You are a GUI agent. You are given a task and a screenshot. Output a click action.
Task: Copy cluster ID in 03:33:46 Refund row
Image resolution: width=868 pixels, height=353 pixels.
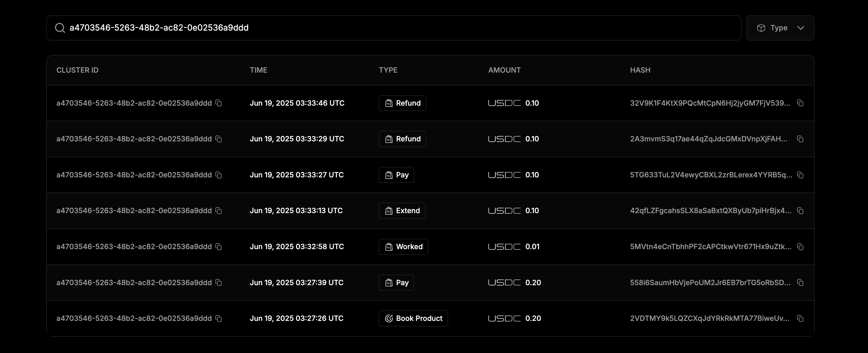[x=219, y=103]
